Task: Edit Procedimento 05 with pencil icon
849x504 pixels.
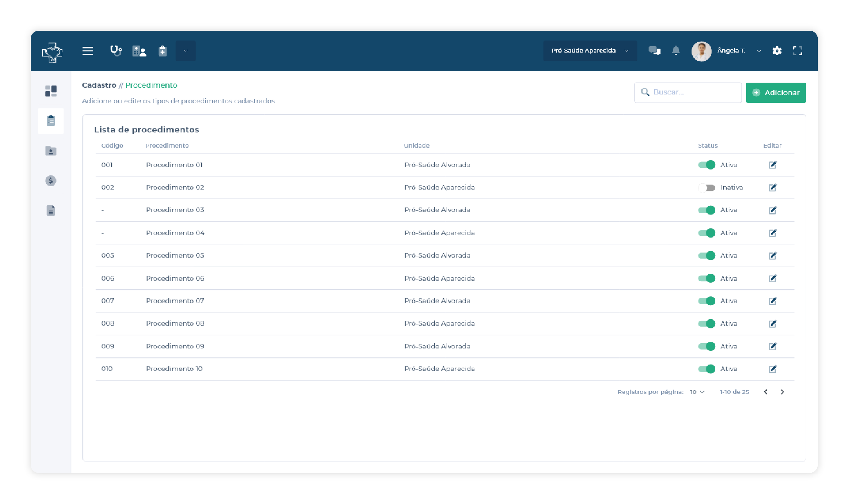Action: pos(772,255)
